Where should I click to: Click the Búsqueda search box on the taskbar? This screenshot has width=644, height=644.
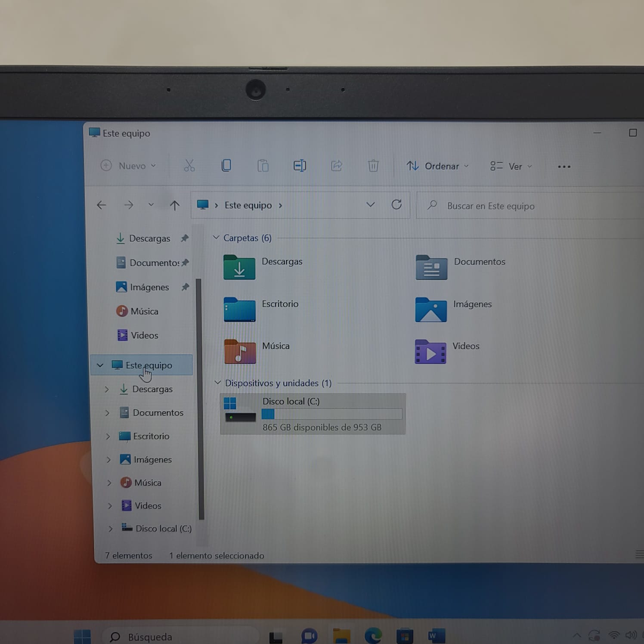pos(181,637)
